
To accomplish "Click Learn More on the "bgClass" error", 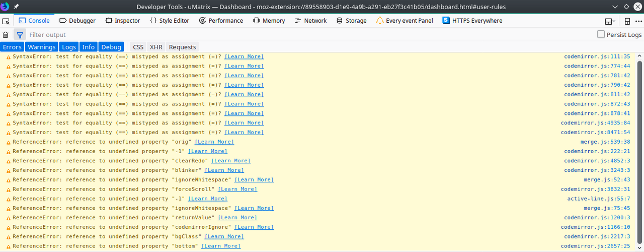I will point(224,237).
